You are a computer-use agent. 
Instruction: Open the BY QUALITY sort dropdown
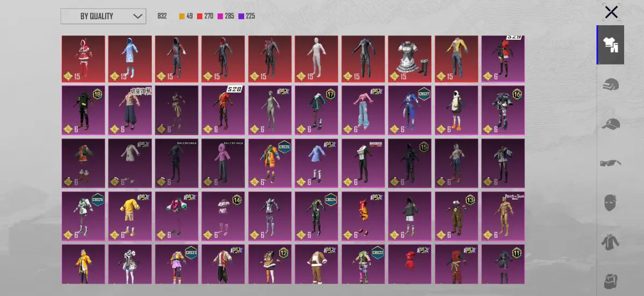(x=103, y=16)
